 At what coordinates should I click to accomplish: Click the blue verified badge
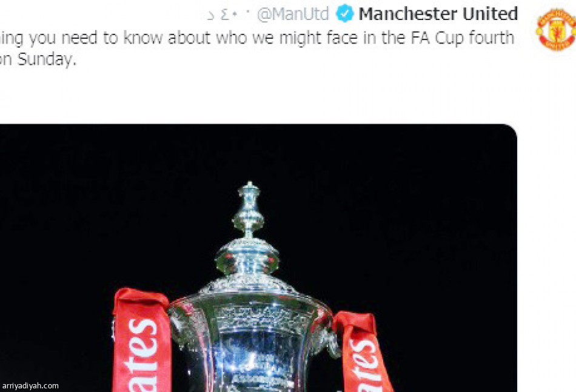click(344, 13)
